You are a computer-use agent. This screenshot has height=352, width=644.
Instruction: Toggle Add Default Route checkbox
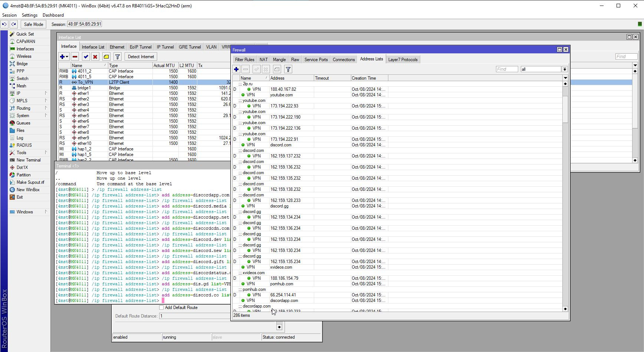pyautogui.click(x=161, y=308)
